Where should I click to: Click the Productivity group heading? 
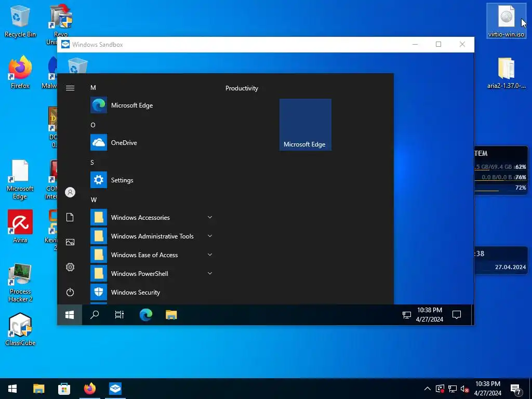(x=242, y=88)
